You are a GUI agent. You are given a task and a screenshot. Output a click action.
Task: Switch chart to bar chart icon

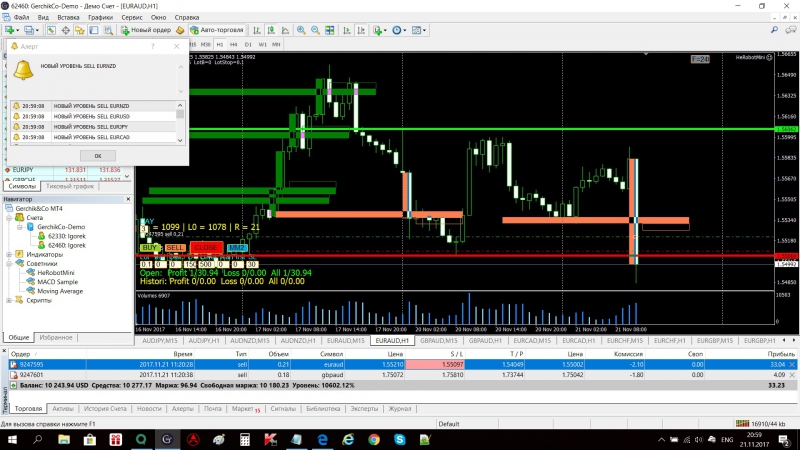pos(257,31)
